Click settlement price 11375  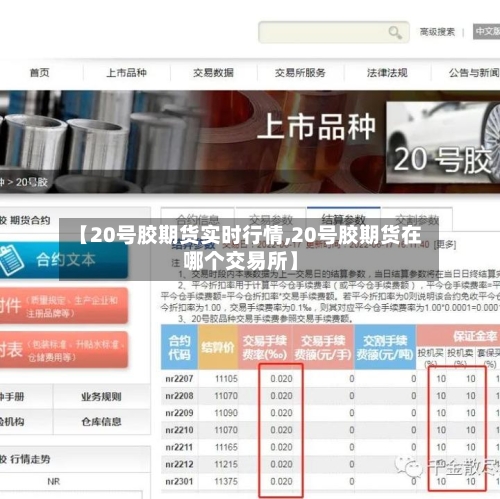click(x=226, y=481)
